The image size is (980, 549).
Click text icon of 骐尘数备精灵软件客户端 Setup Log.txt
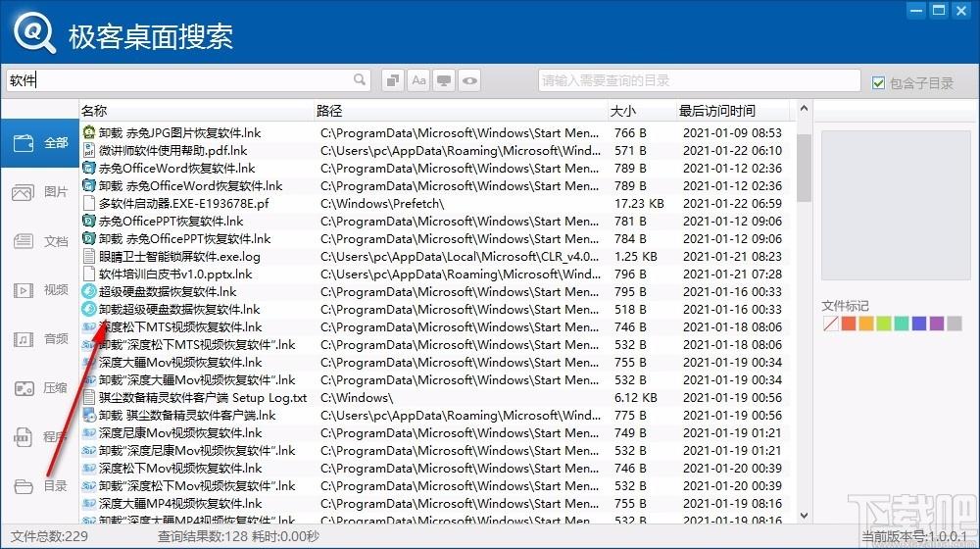click(89, 398)
